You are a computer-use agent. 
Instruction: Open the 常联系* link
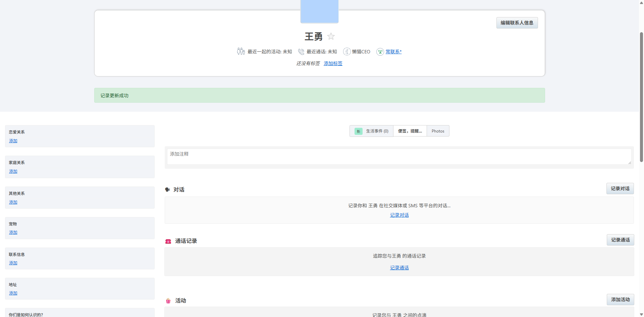(x=393, y=52)
